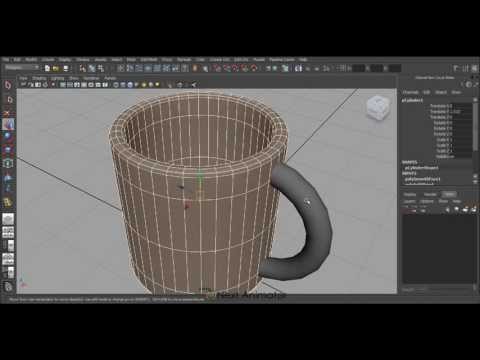Screen dimensions: 480x360
Task: Open the panel Lighting menu
Action: click(58, 78)
